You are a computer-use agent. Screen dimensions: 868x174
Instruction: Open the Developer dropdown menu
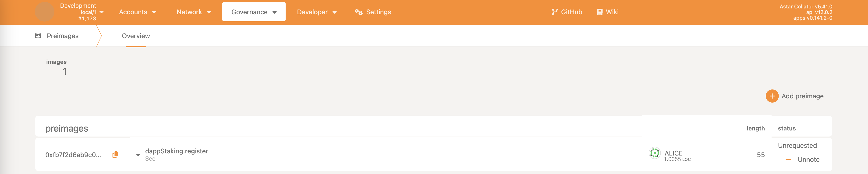[316, 12]
